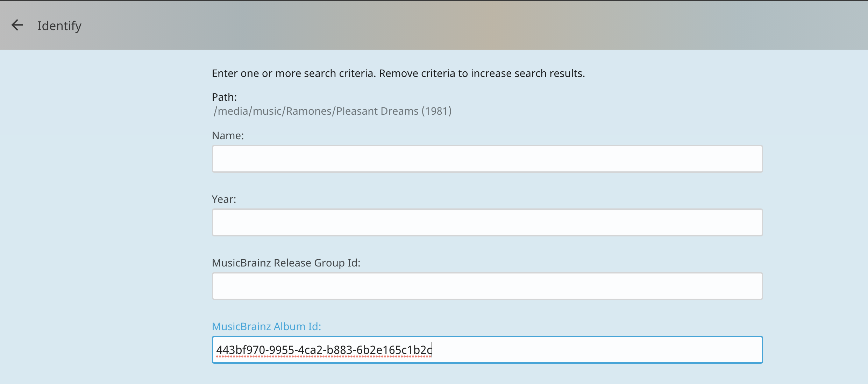
Task: Click the '/media/music' portion of the path
Action: click(x=248, y=111)
